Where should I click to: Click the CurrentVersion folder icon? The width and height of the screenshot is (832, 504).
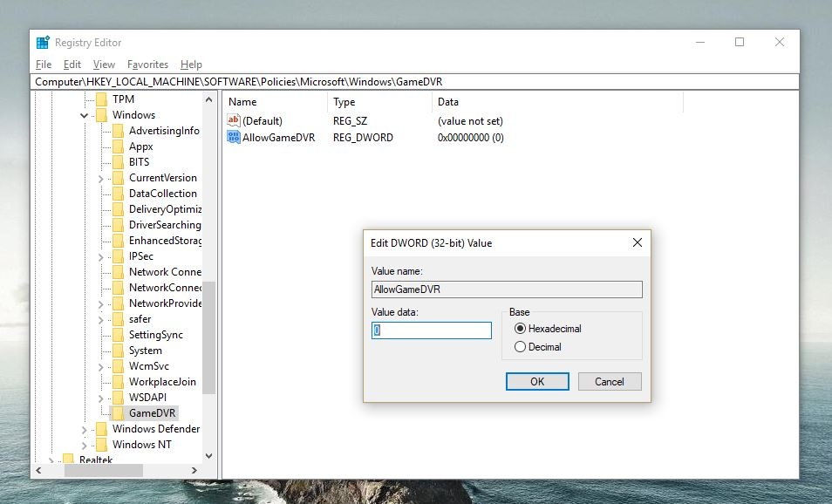[x=119, y=178]
